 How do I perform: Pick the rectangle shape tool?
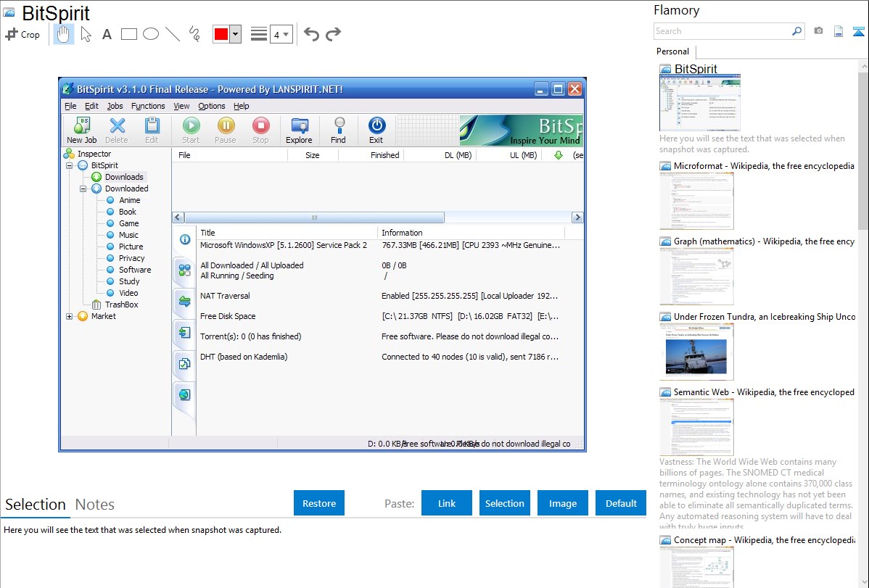pos(129,34)
